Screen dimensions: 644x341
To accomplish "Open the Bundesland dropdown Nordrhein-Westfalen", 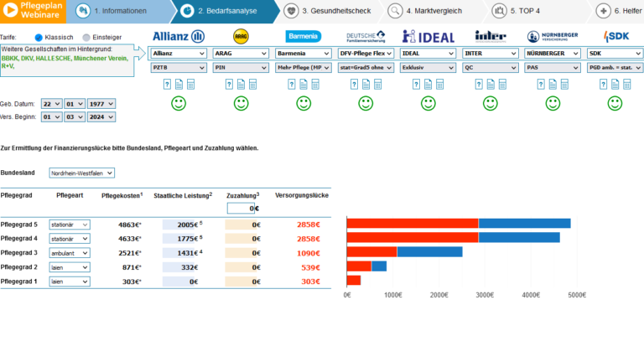I will (x=81, y=173).
